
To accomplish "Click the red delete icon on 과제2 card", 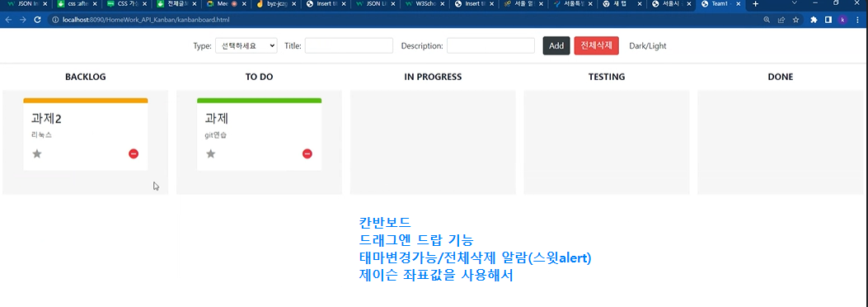I will 134,153.
